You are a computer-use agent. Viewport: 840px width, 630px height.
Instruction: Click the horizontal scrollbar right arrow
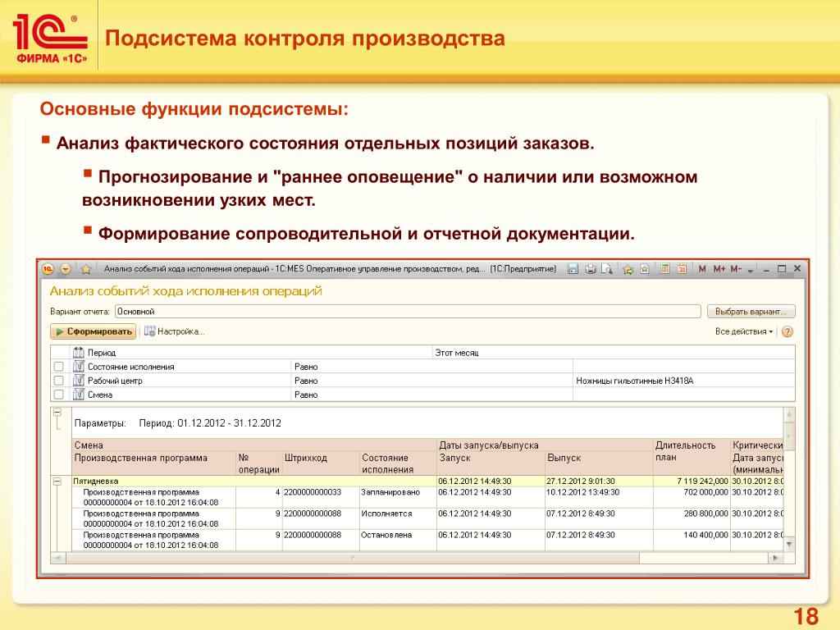(x=775, y=558)
